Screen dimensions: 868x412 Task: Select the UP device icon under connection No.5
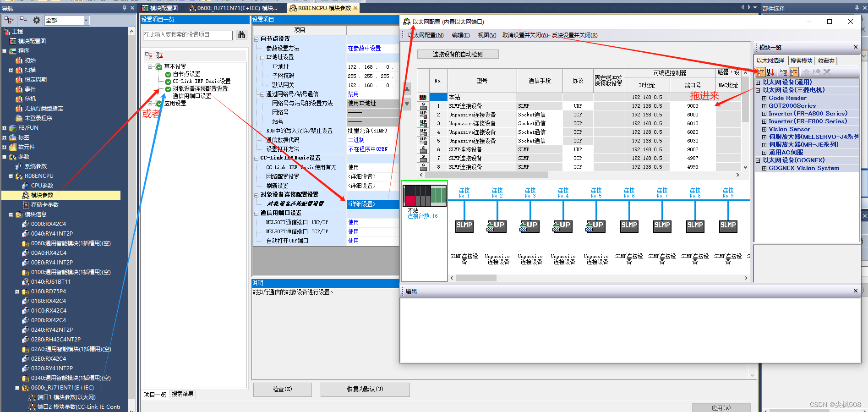click(596, 226)
